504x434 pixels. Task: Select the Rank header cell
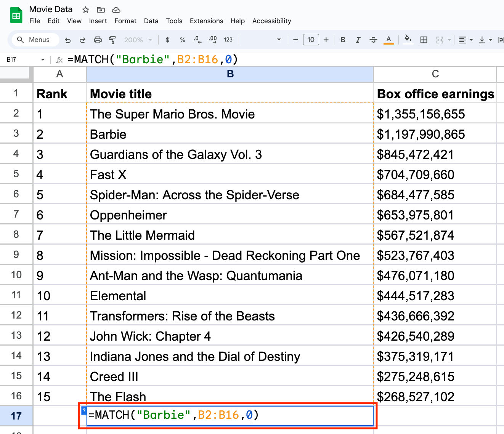coord(59,94)
